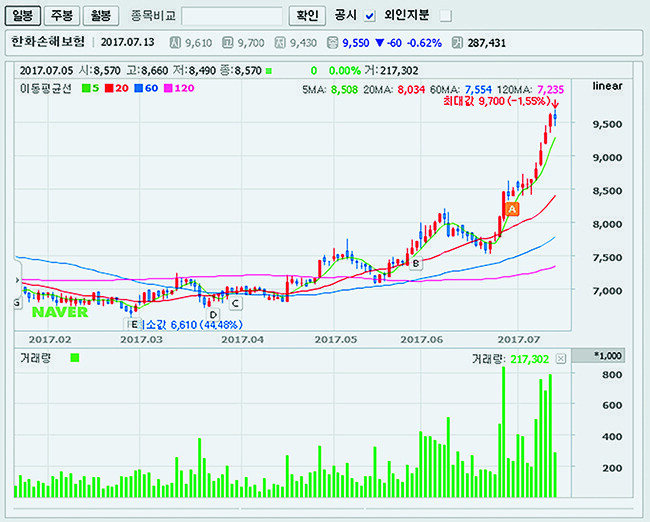Click the linear scale label

(607, 86)
